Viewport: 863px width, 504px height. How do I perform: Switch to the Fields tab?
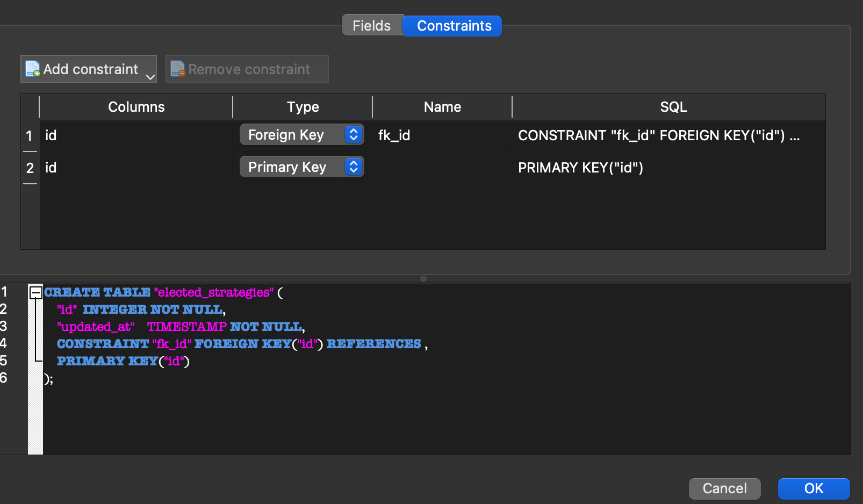[x=371, y=25]
